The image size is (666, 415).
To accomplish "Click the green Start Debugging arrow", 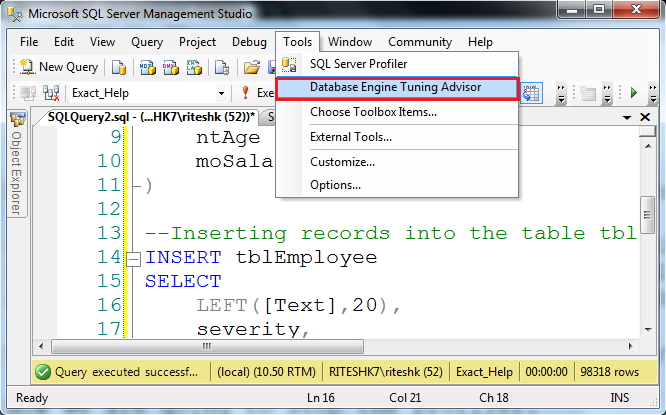I will pyautogui.click(x=634, y=93).
